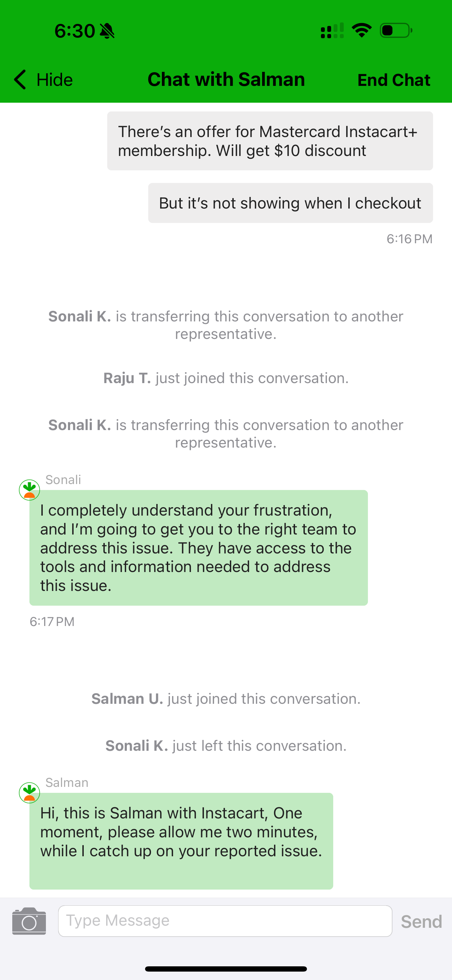
Task: Hide the chat window
Action: click(x=43, y=80)
